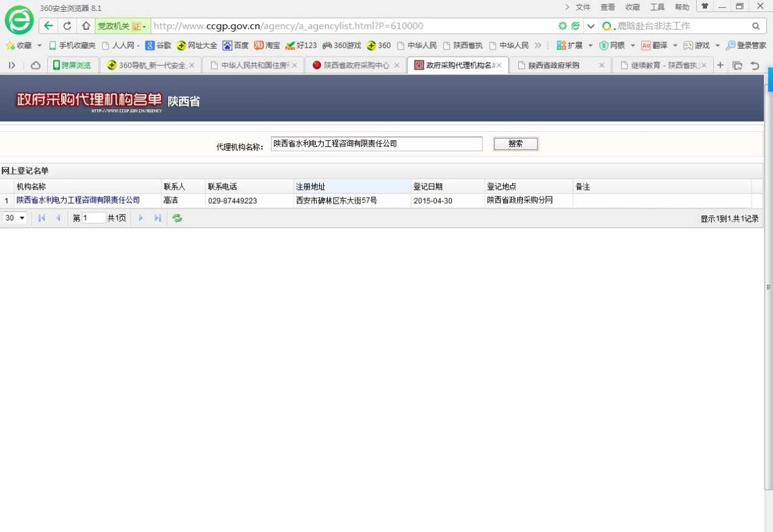This screenshot has height=532, width=773.
Task: Open skin shirt icon in title bar
Action: (x=705, y=6)
